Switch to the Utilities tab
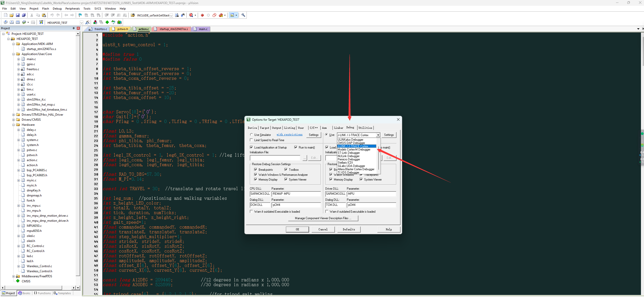The height and width of the screenshot is (297, 644). [x=365, y=128]
